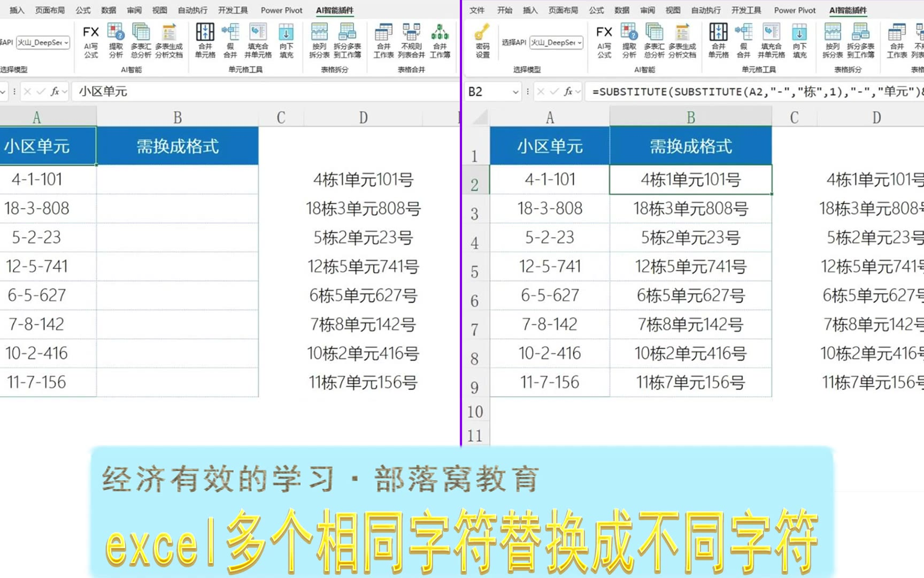Screen dimensions: 924x578
Task: Select column B header in left window
Action: pyautogui.click(x=178, y=117)
